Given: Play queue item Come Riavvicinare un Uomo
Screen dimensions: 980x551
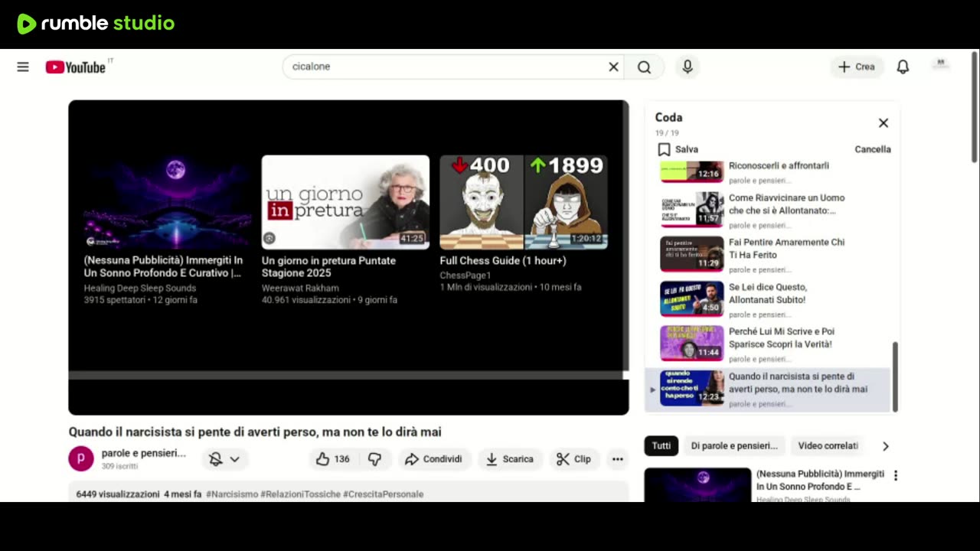Looking at the screenshot, I should [769, 210].
